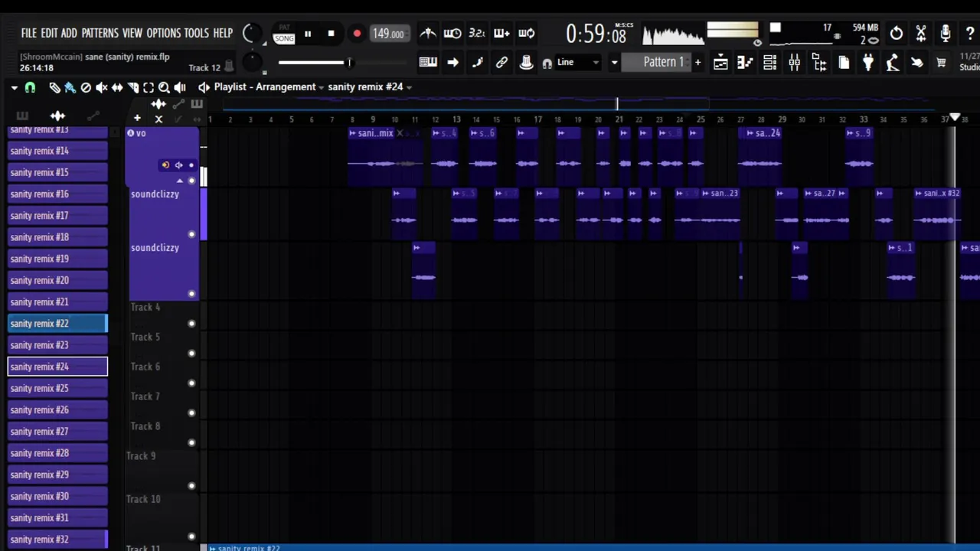
Task: Open pattern selector arrow left of Pattern 1
Action: coord(614,63)
